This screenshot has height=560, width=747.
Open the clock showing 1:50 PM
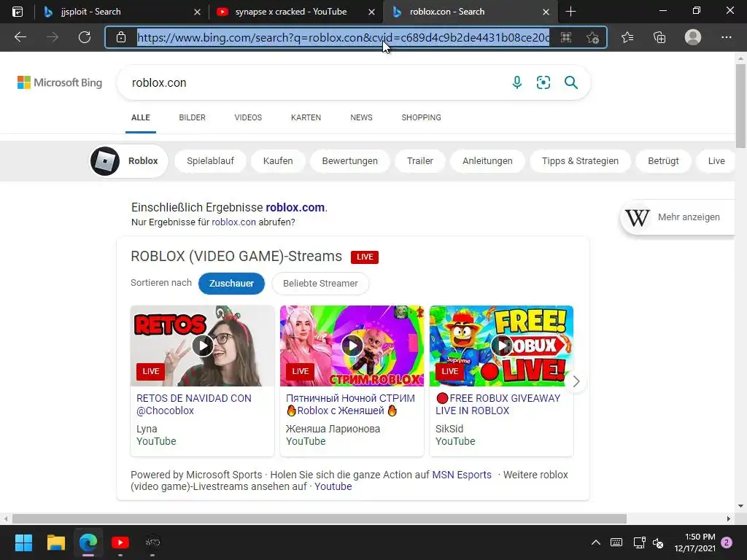(694, 542)
